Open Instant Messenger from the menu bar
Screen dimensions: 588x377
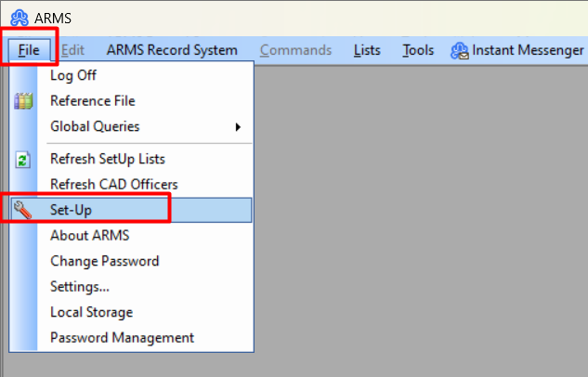[517, 50]
